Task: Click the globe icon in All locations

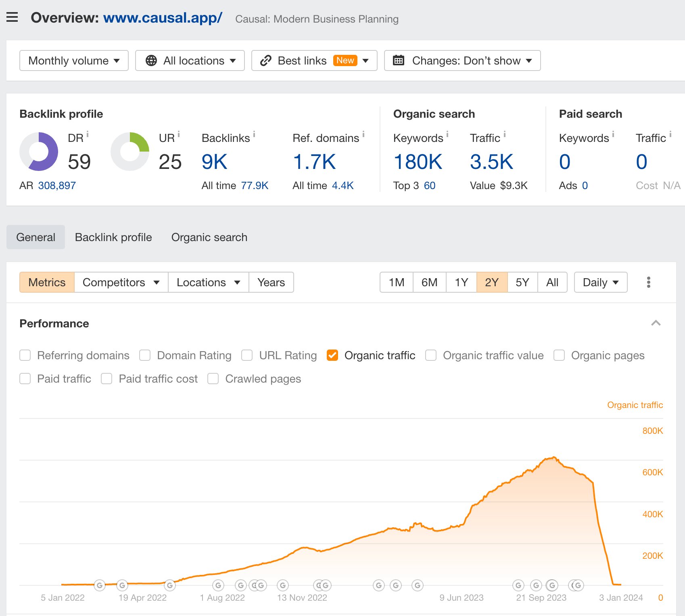Action: pos(151,60)
